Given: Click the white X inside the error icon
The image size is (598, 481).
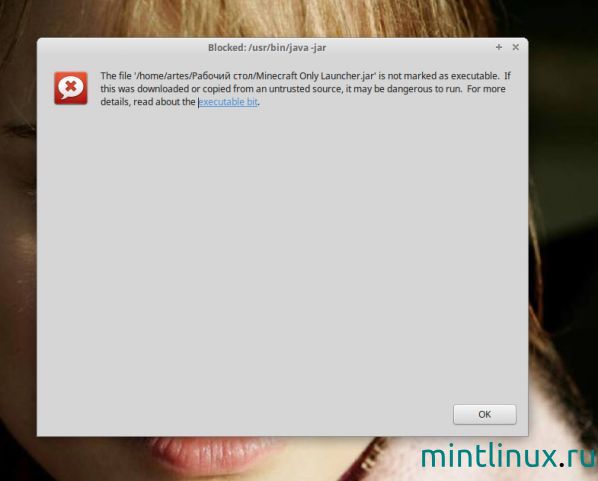Looking at the screenshot, I should click(71, 86).
